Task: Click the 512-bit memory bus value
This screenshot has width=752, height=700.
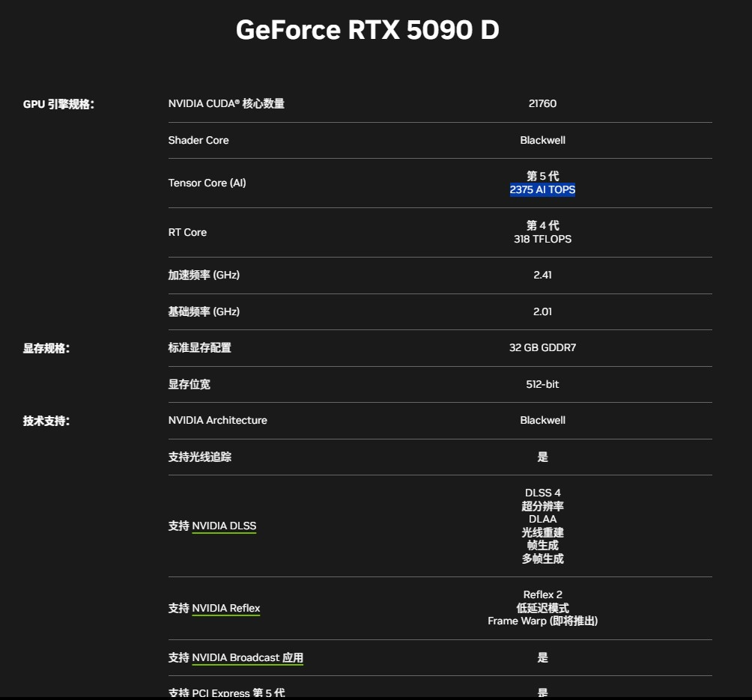Action: coord(542,385)
